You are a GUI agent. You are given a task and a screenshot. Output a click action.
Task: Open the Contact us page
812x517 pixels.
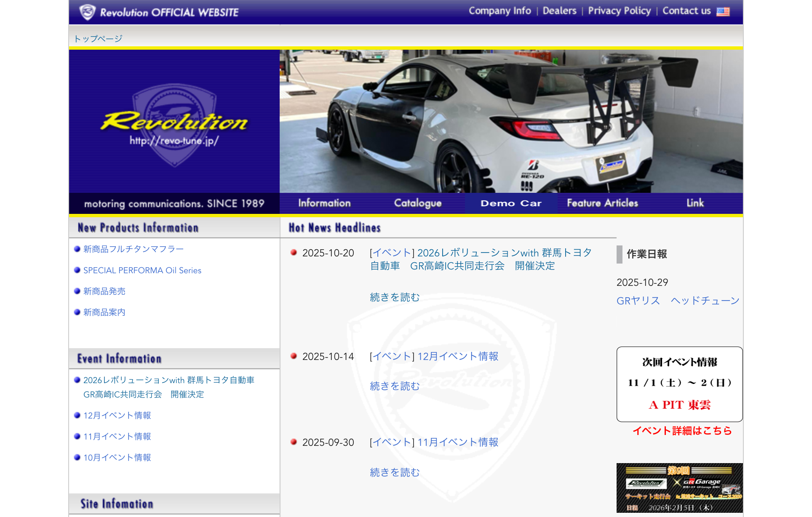click(x=686, y=11)
